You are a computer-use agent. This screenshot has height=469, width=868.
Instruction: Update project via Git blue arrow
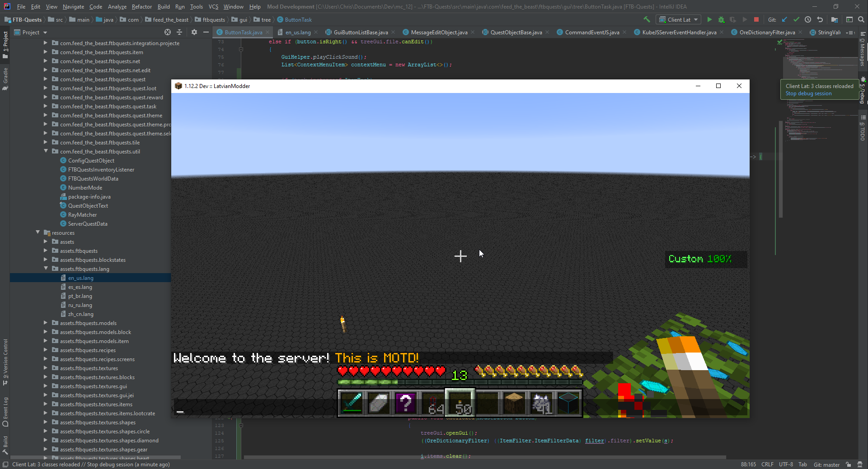pos(784,19)
